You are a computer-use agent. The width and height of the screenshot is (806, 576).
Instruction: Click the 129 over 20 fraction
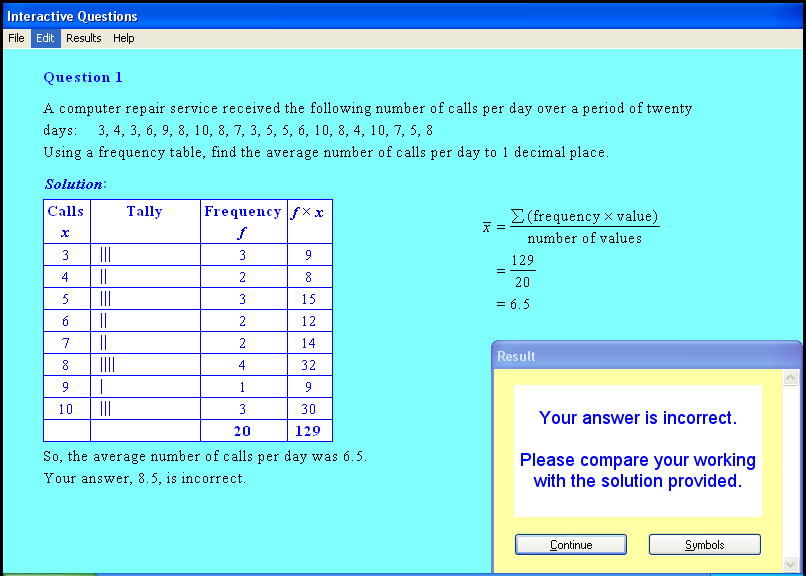(x=522, y=271)
